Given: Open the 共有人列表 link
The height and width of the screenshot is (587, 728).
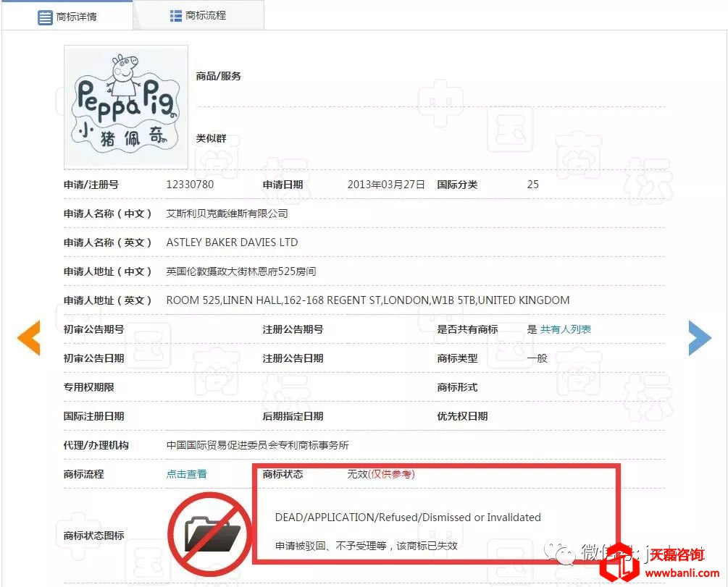Looking at the screenshot, I should 565,329.
